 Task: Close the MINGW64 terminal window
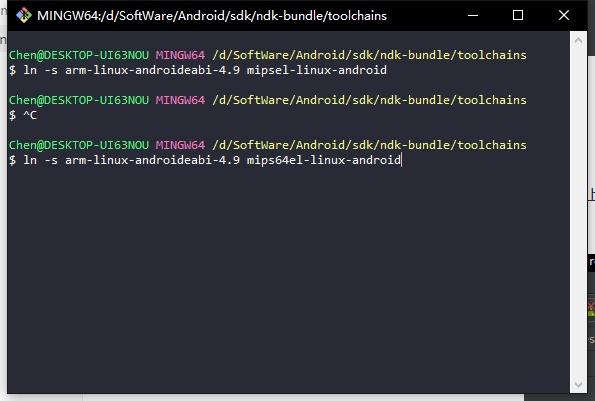pyautogui.click(x=564, y=16)
